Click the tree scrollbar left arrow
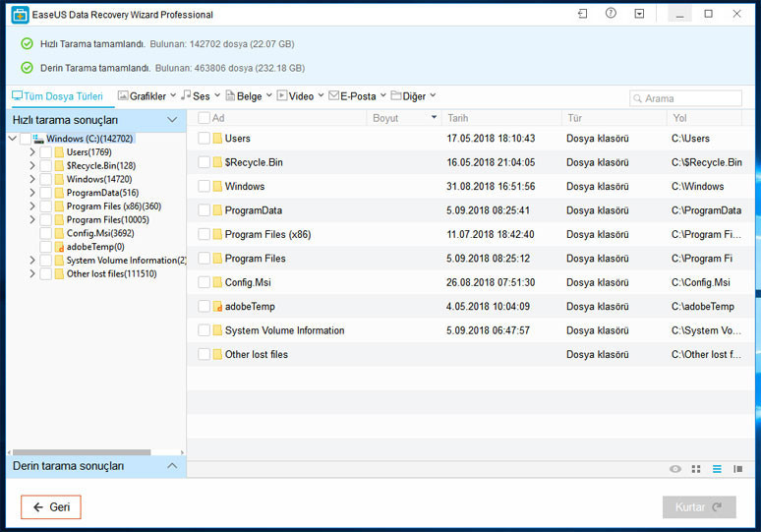This screenshot has height=532, width=761. [9, 452]
